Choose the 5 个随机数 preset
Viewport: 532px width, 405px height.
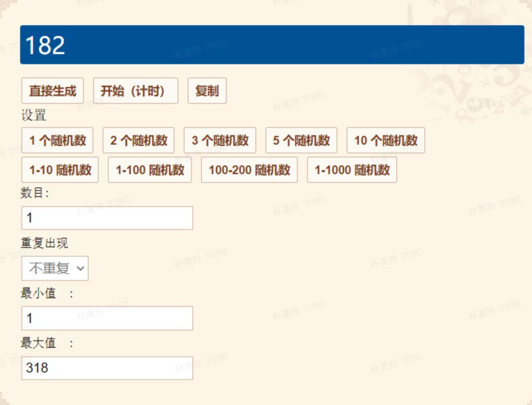(301, 140)
